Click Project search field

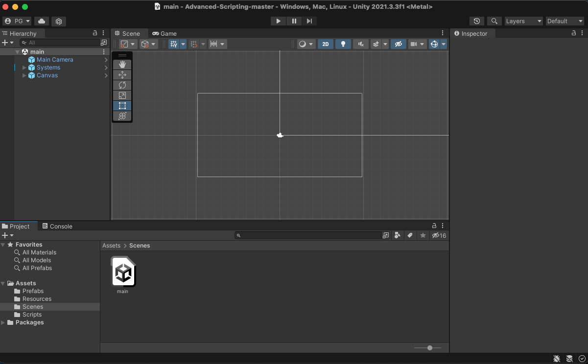pos(308,235)
